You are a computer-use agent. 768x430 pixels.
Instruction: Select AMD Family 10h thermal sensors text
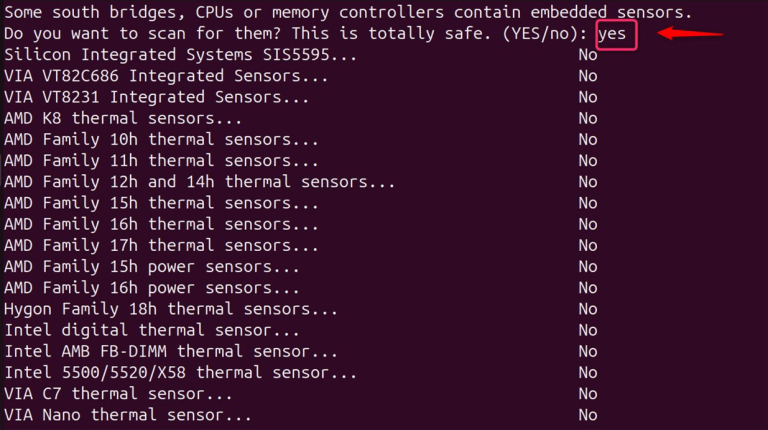coord(162,139)
